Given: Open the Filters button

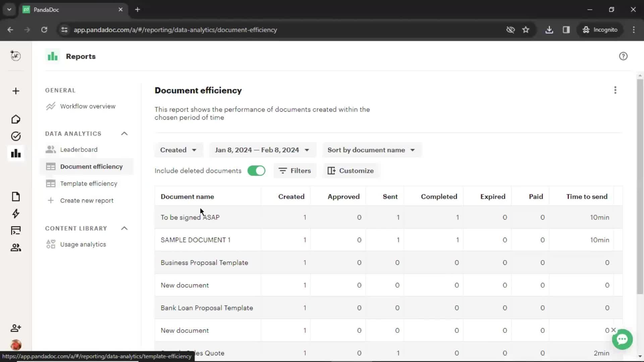Looking at the screenshot, I should click(295, 171).
